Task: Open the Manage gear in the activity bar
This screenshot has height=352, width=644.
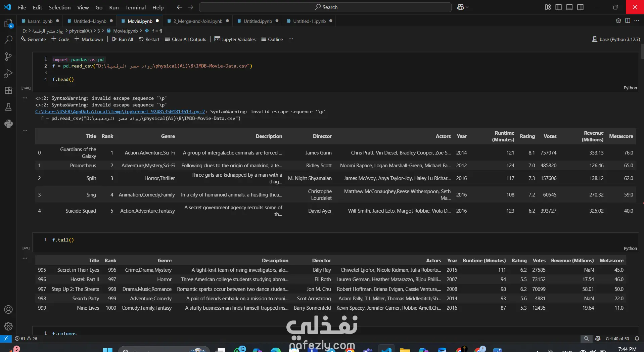Action: (x=8, y=326)
